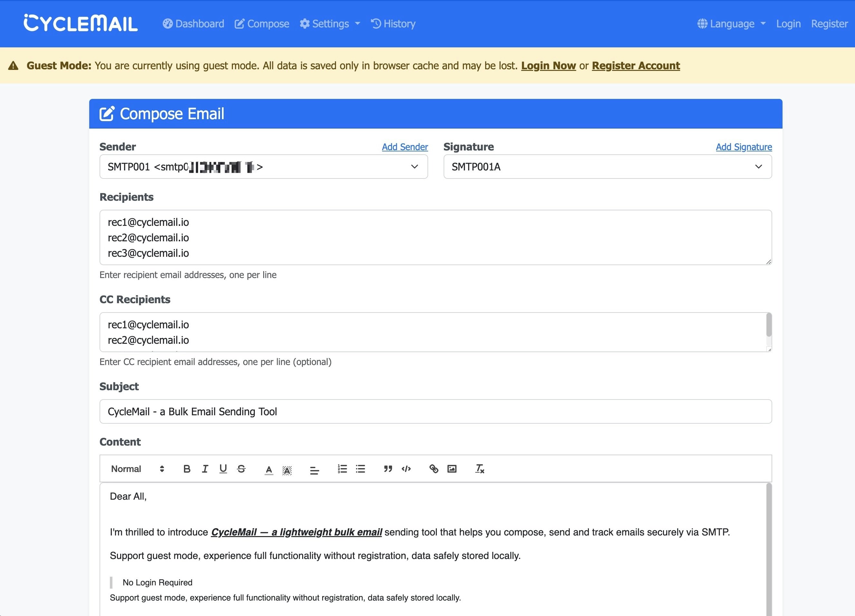Click the Add Sender link

405,147
